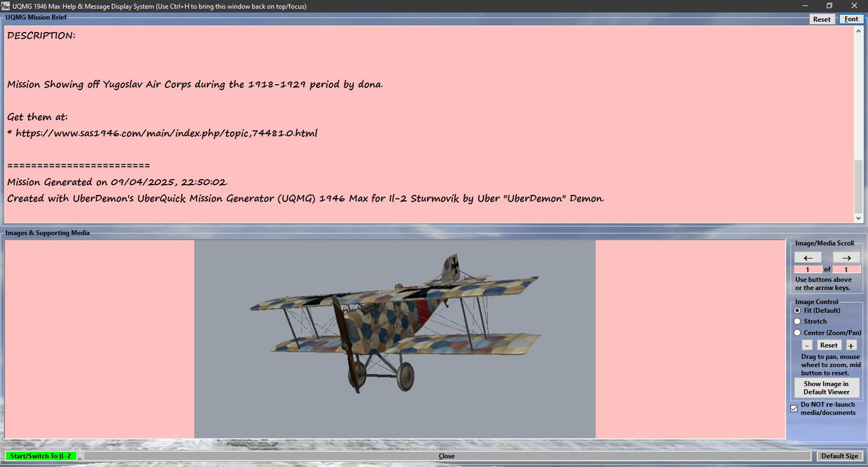The width and height of the screenshot is (868, 467).
Task: Click the Font button
Action: coord(851,19)
